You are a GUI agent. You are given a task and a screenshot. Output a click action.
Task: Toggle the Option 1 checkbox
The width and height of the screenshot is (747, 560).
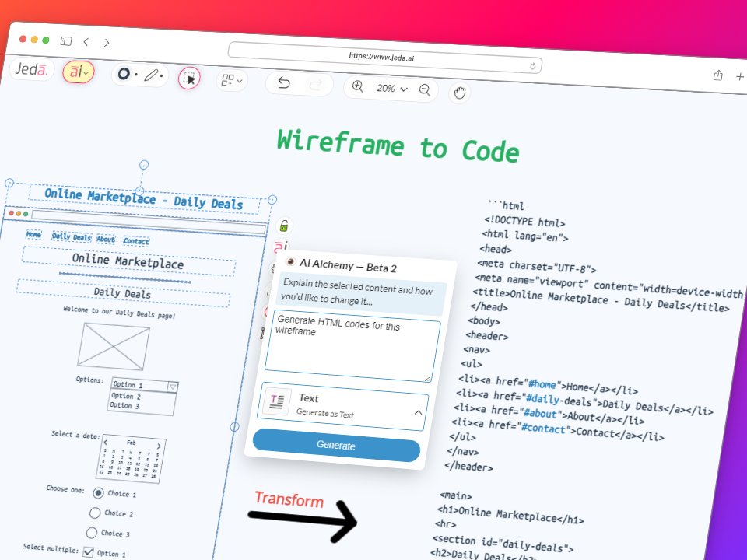pos(88,551)
